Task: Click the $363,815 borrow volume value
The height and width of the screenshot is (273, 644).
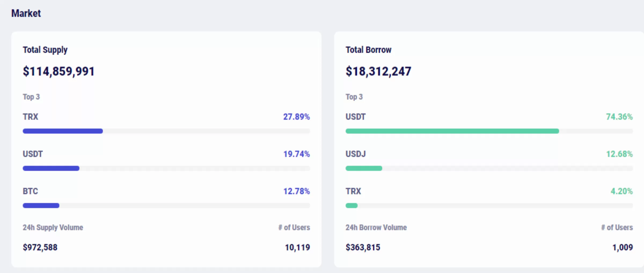Action: coord(363,247)
